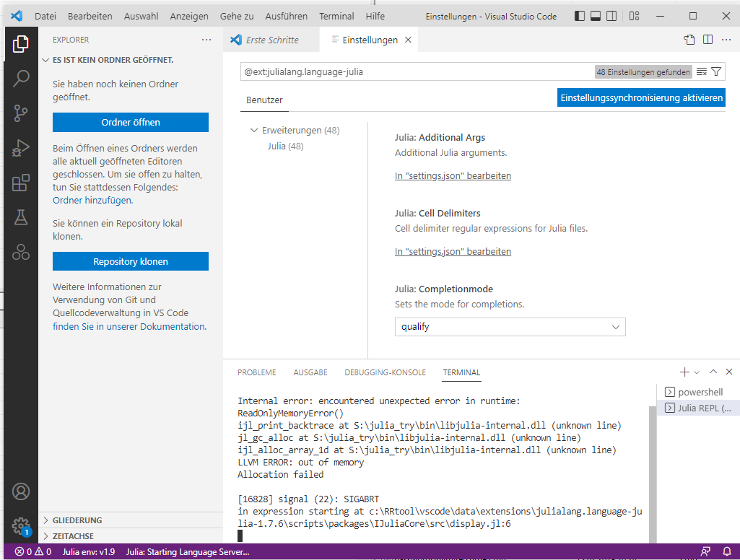Edit Cell Delimiters in settings.json link
This screenshot has width=740, height=560.
click(x=453, y=251)
